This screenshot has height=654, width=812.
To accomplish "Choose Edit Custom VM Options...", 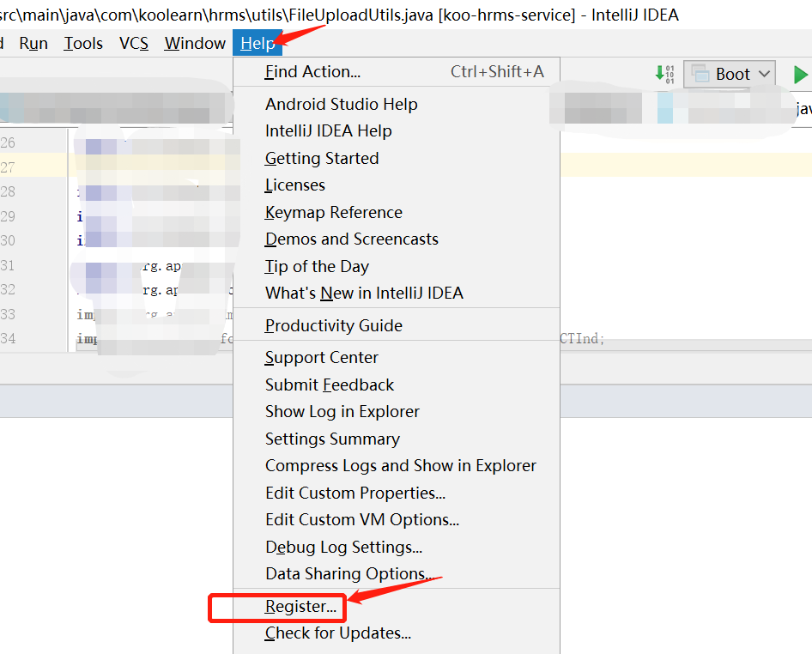I will [x=397, y=520].
